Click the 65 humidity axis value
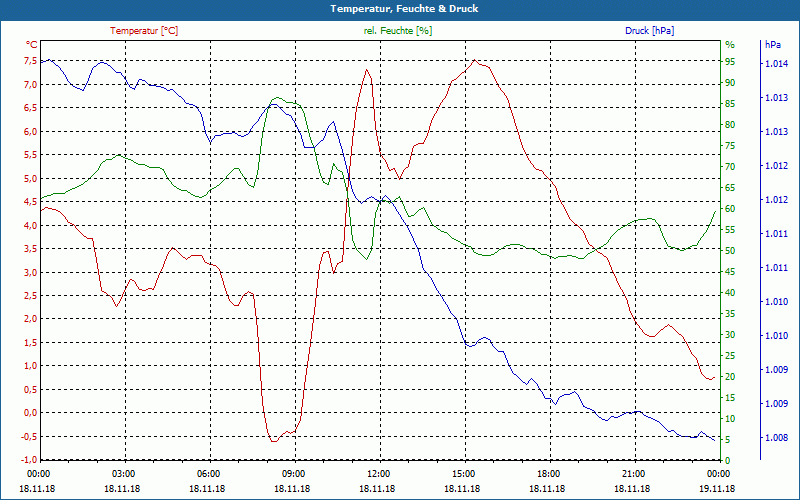 (730, 188)
